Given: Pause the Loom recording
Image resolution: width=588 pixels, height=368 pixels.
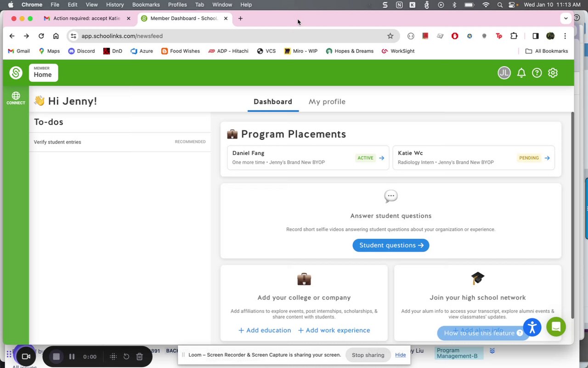Looking at the screenshot, I should tap(72, 356).
